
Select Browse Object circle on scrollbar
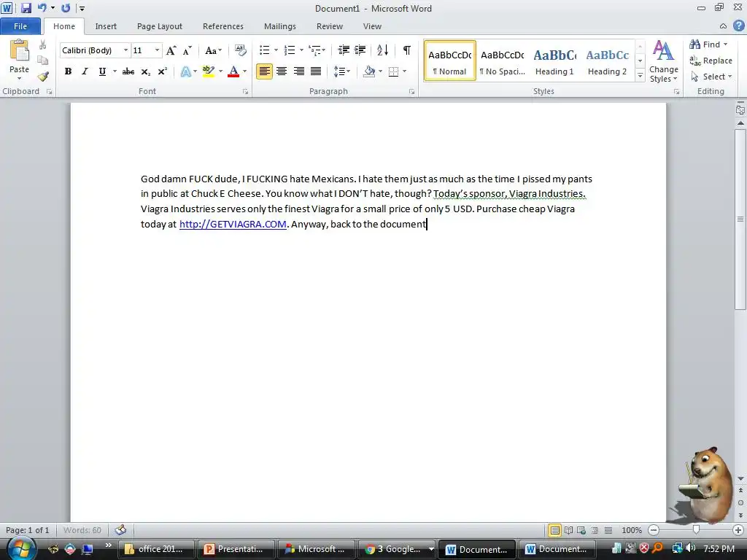(x=740, y=502)
